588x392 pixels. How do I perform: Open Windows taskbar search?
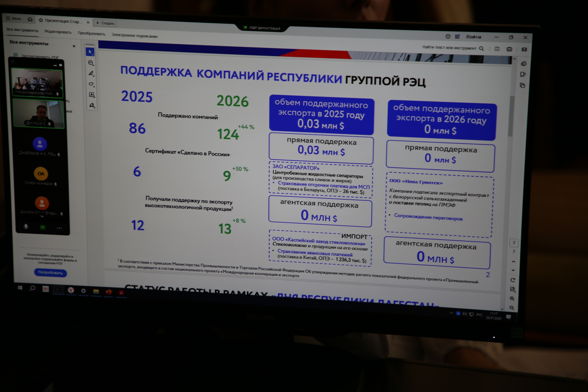point(32,288)
